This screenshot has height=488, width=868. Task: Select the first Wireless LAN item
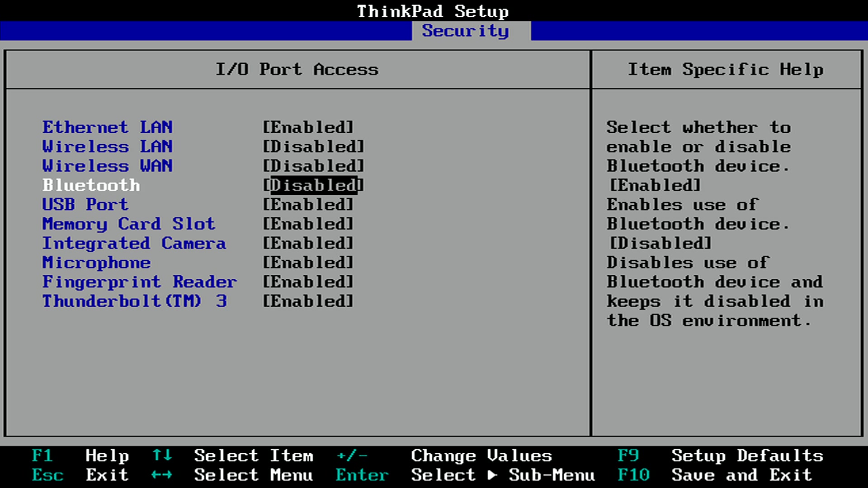107,147
